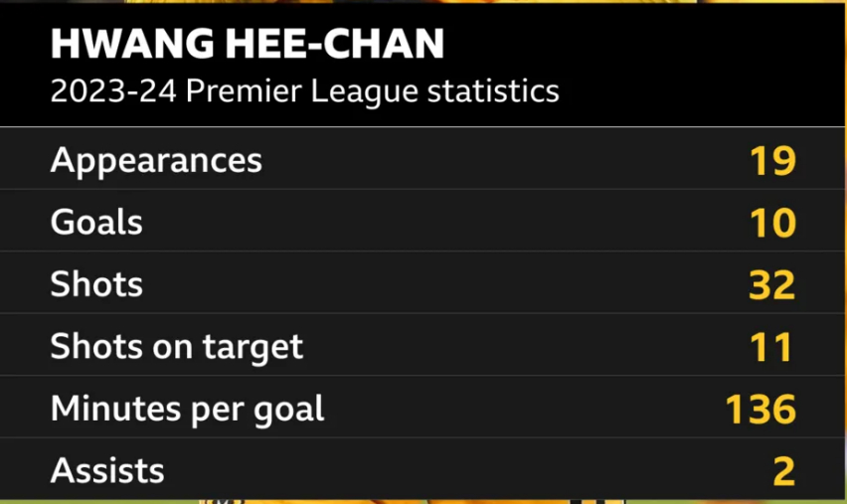Viewport: 847px width, 504px height.
Task: Click the Appearances value 19
Action: [773, 161]
